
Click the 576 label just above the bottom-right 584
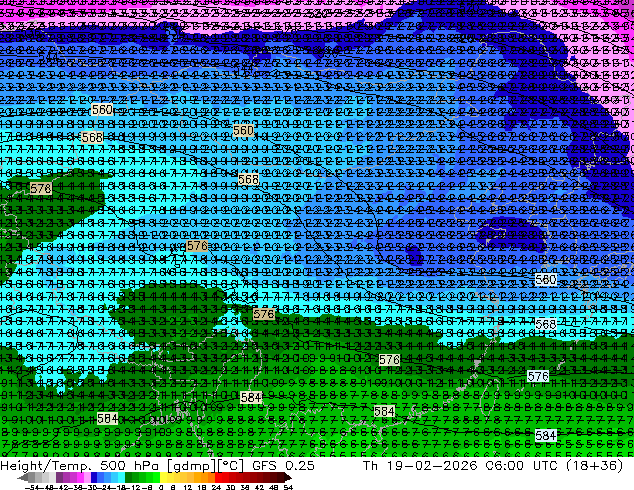tap(538, 376)
